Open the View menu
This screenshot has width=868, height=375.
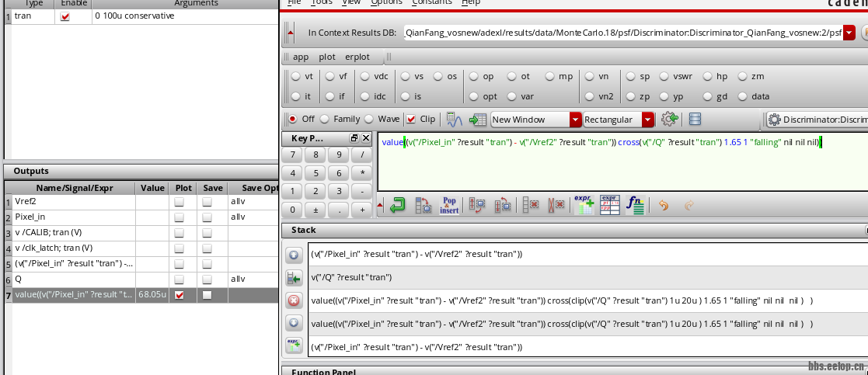pyautogui.click(x=351, y=3)
